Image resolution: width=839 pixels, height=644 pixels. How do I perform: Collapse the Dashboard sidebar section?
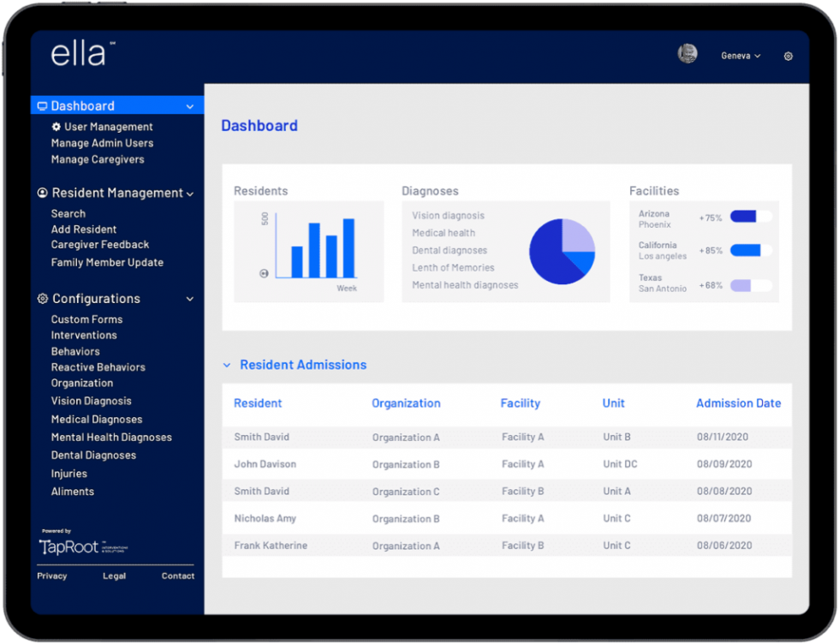tap(192, 104)
